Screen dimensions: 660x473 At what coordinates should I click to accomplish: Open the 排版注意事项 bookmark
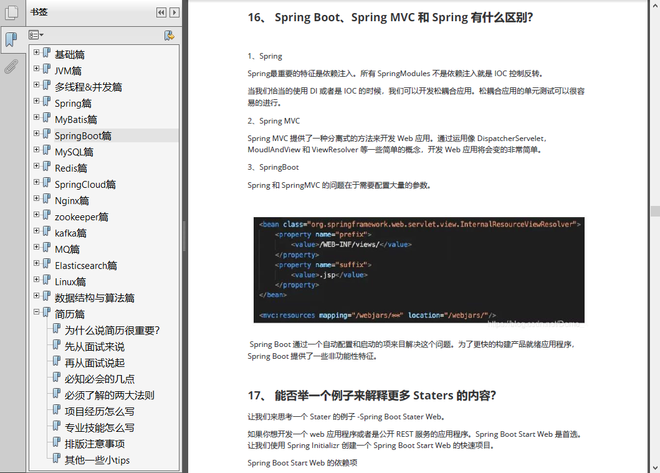[x=94, y=443]
